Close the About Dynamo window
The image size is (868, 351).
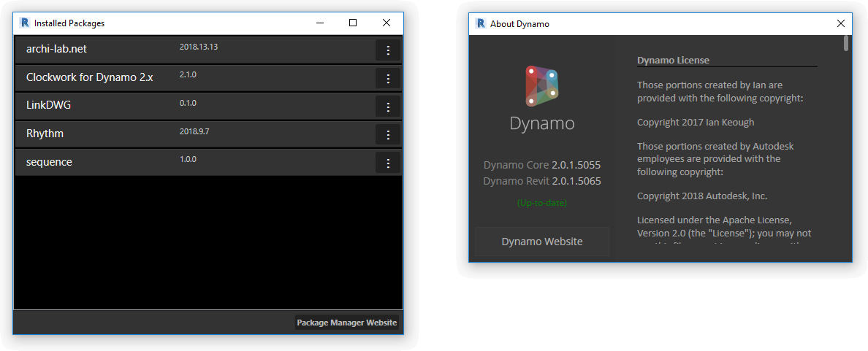click(840, 23)
